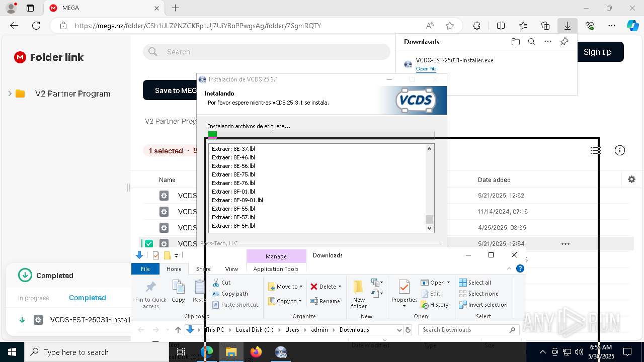Click Select none in Explorer ribbon

coord(478,294)
